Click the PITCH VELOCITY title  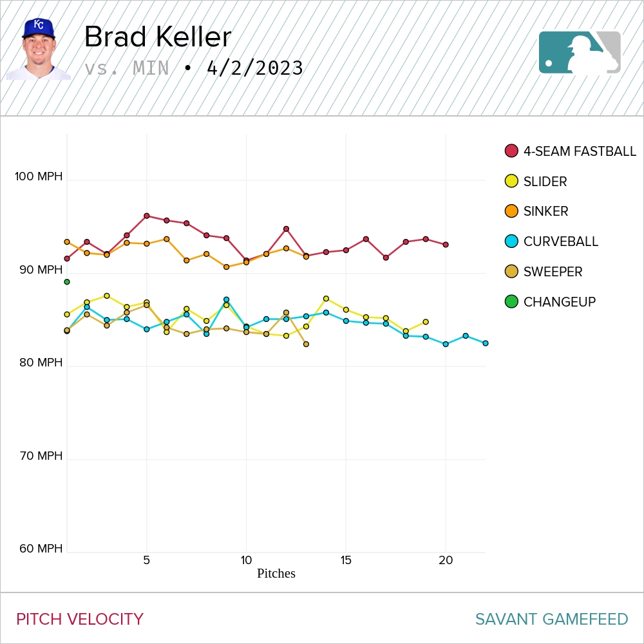tap(80, 620)
